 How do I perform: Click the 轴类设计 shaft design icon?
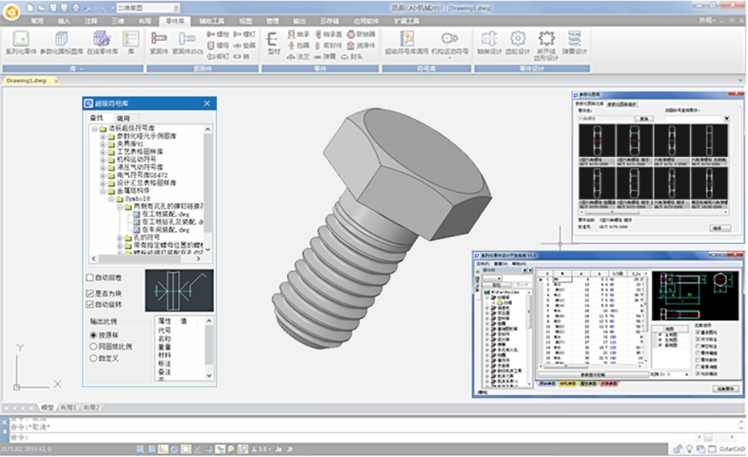490,39
